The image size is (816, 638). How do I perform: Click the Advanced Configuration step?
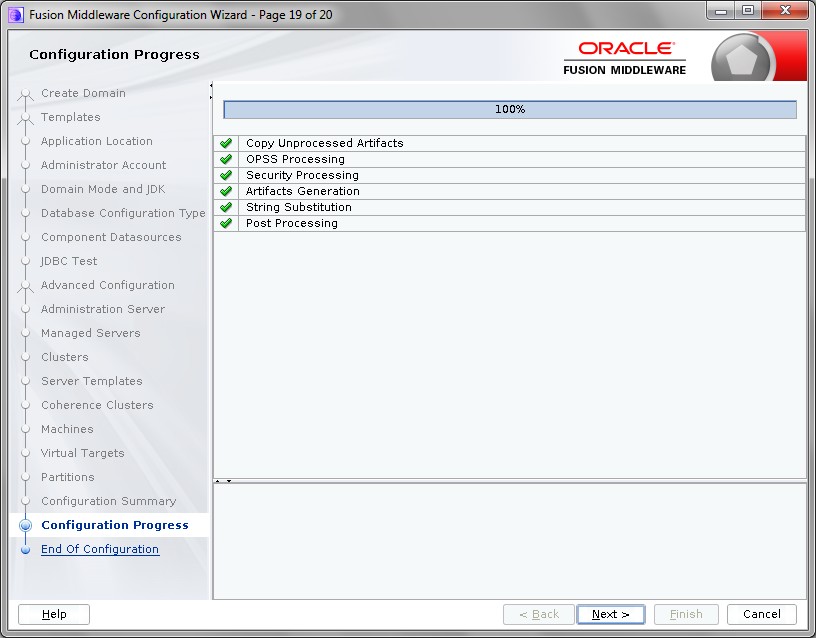(108, 285)
